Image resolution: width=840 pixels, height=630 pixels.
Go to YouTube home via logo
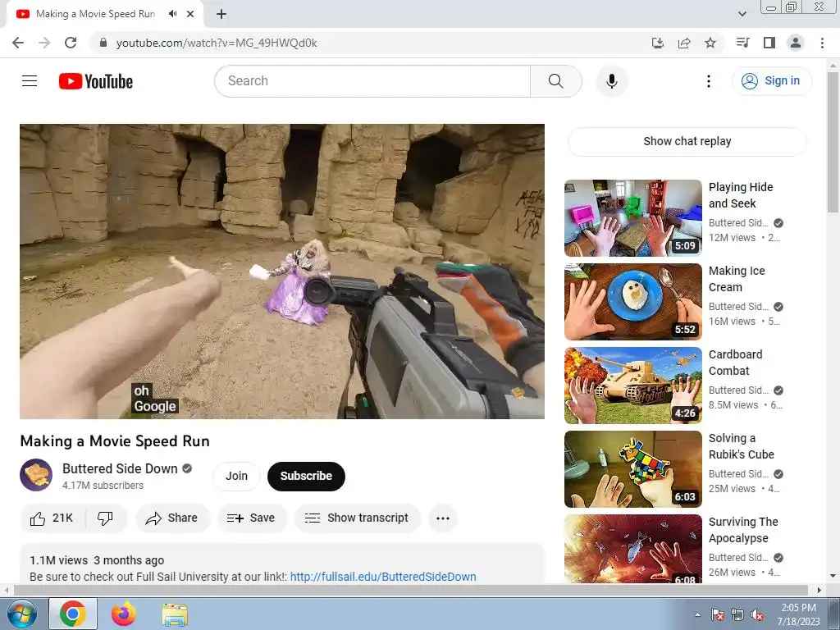click(96, 81)
